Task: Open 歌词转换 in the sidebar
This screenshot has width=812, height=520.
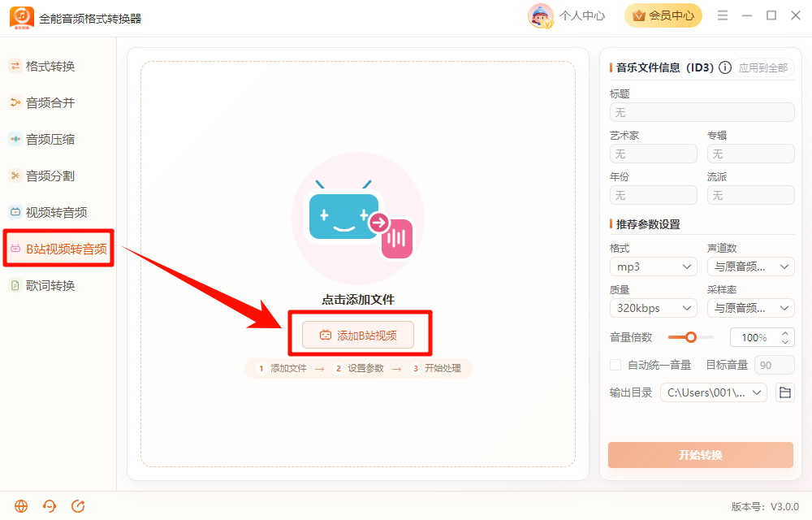Action: 50,285
